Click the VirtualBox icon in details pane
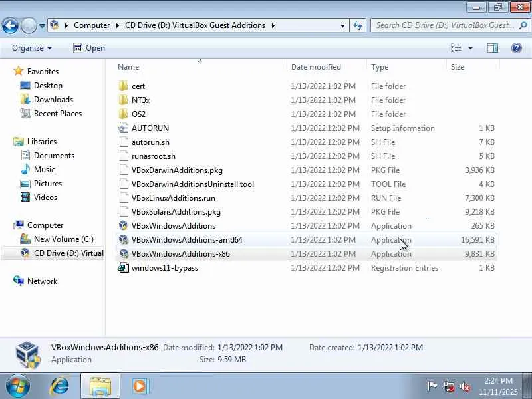 click(28, 355)
